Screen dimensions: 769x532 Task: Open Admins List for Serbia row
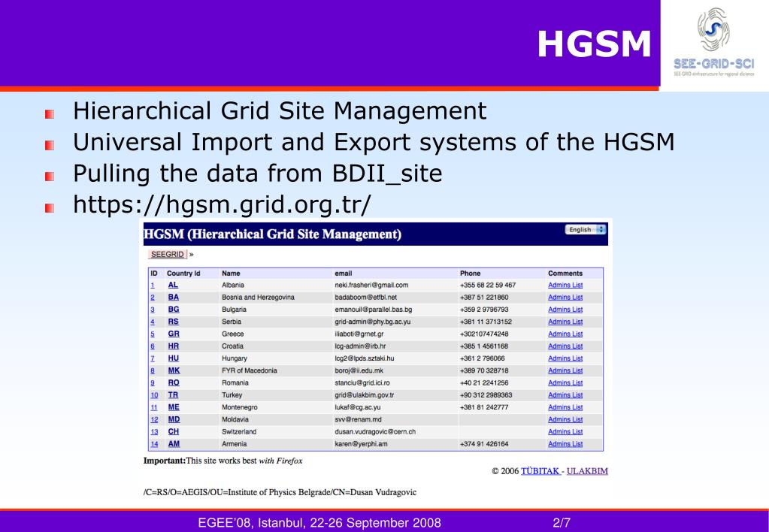point(565,322)
